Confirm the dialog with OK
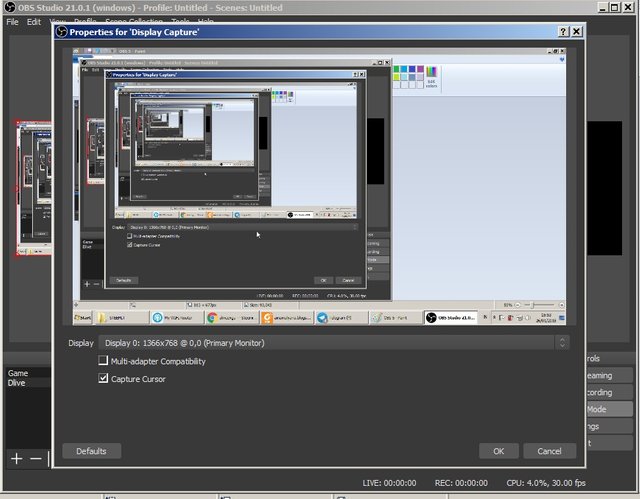Screen dimensions: 640x499 (x=499, y=451)
